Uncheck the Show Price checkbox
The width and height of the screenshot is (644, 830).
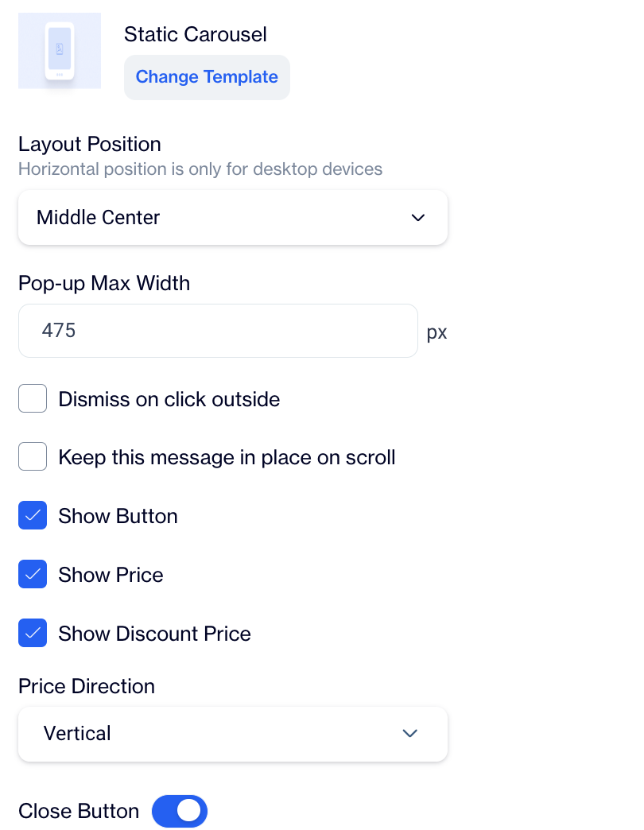[x=33, y=575]
